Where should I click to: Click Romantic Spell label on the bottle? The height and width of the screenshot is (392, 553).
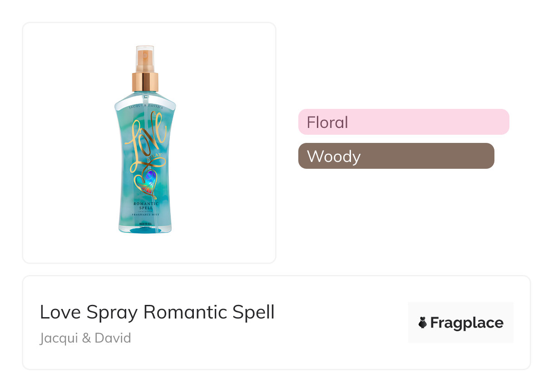pos(146,206)
